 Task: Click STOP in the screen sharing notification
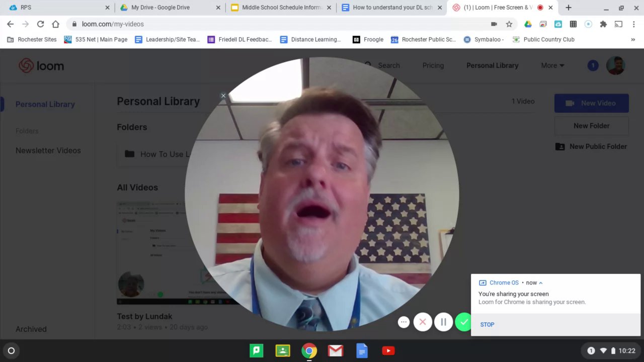487,324
